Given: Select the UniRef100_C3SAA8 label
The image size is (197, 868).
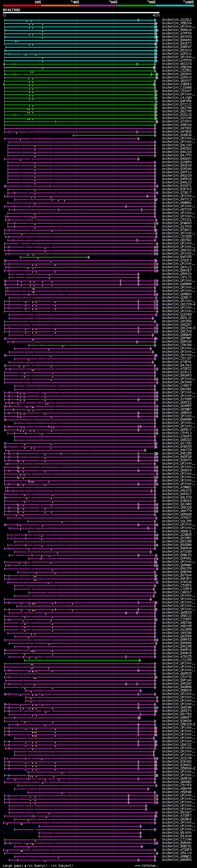Looking at the screenshot, I should 177,88.
